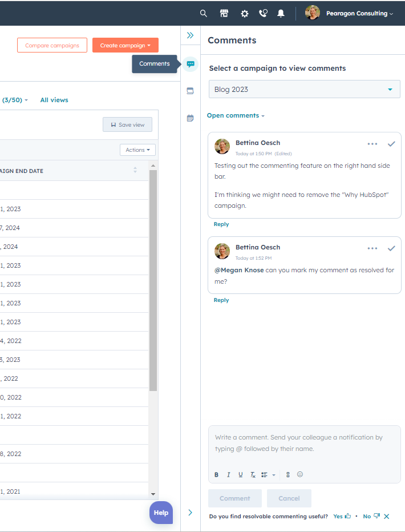Click the Save view button
The image size is (405, 532).
(x=127, y=124)
